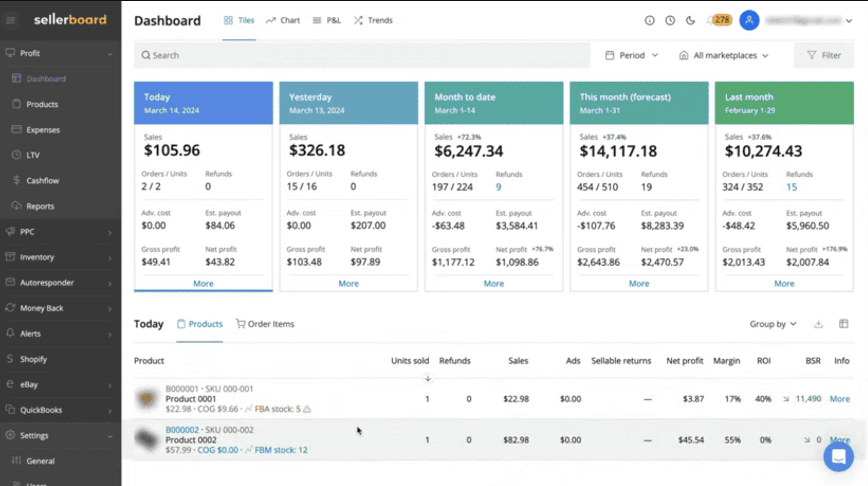Open column settings icon beside download

tap(843, 324)
